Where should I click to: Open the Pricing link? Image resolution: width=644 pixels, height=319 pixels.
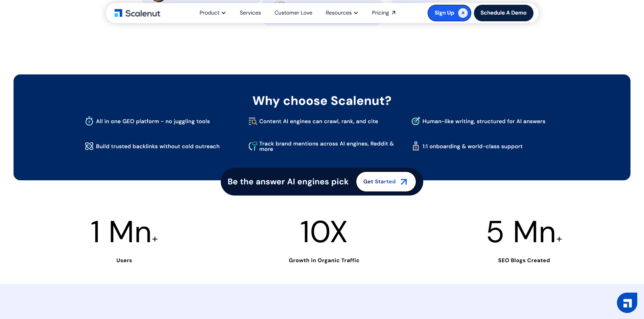click(x=383, y=13)
